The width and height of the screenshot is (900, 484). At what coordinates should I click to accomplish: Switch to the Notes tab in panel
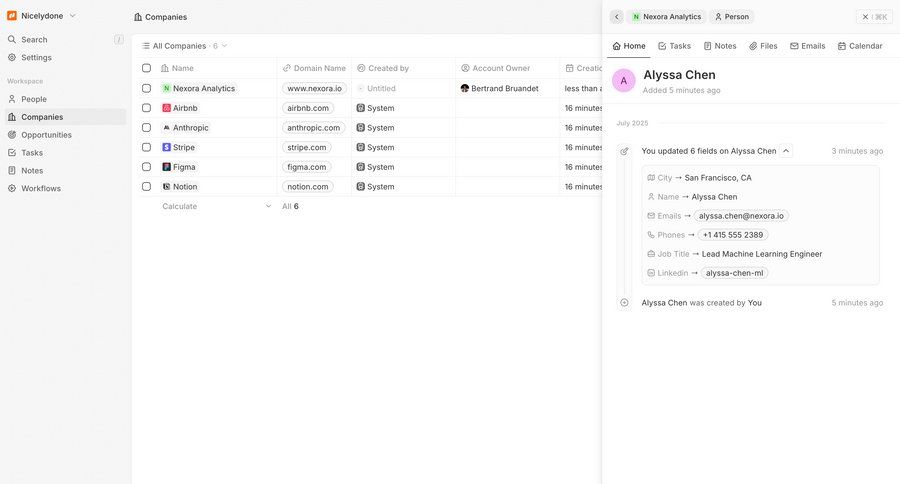[x=720, y=46]
